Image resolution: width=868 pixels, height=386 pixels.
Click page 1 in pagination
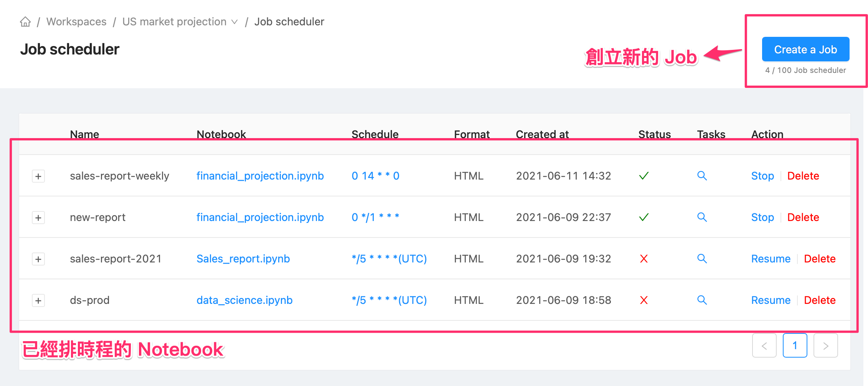pyautogui.click(x=795, y=345)
